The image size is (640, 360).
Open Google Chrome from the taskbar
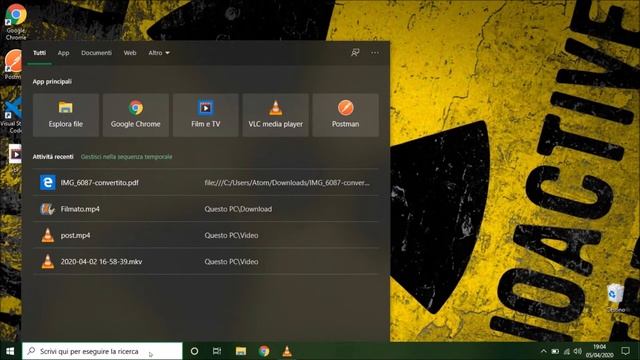[264, 351]
